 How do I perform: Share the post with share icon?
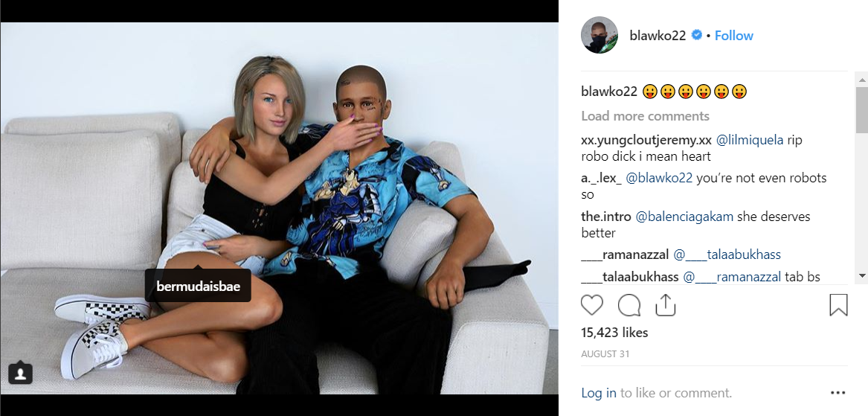coord(665,304)
